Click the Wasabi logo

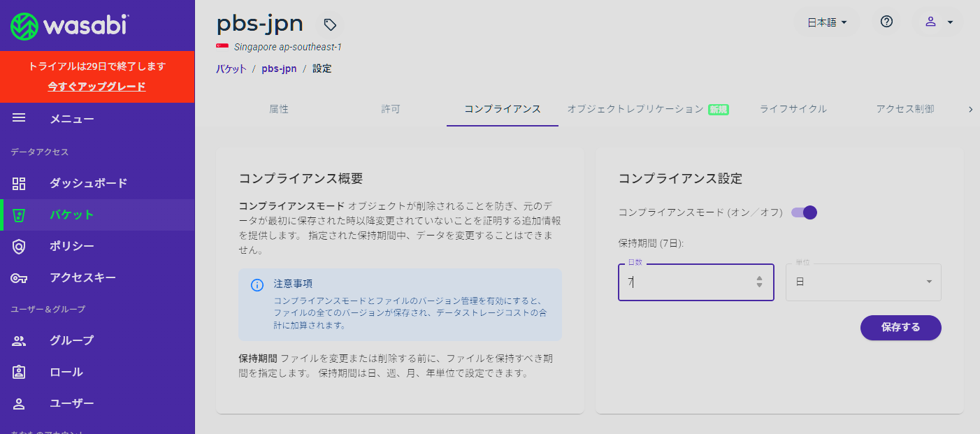(x=69, y=26)
